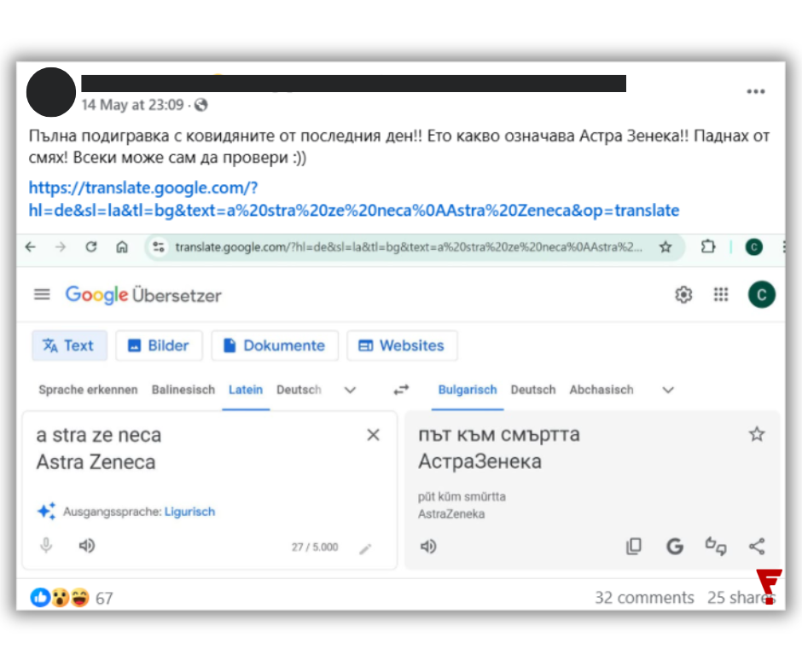Save translation with the star icon

[x=757, y=434]
